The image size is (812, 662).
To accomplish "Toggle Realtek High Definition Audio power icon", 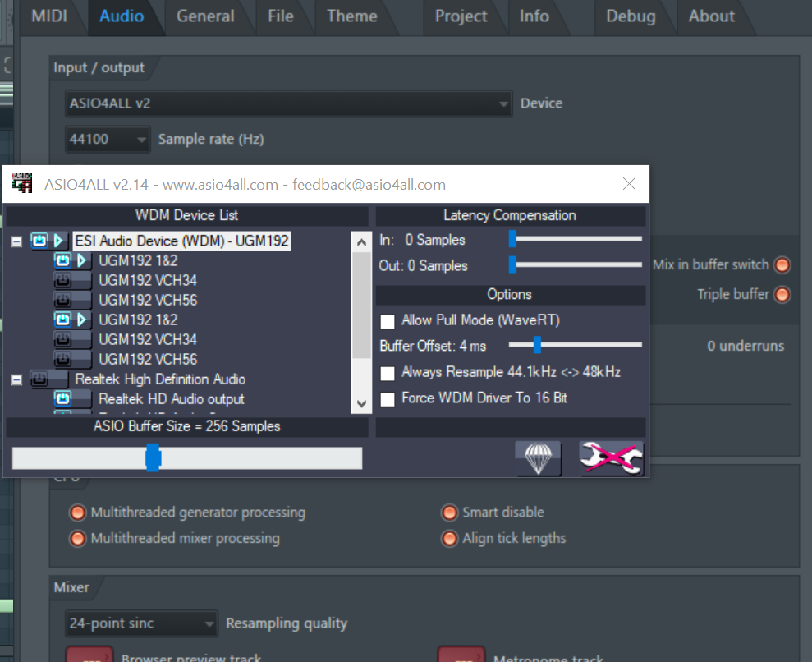I will 39,379.
